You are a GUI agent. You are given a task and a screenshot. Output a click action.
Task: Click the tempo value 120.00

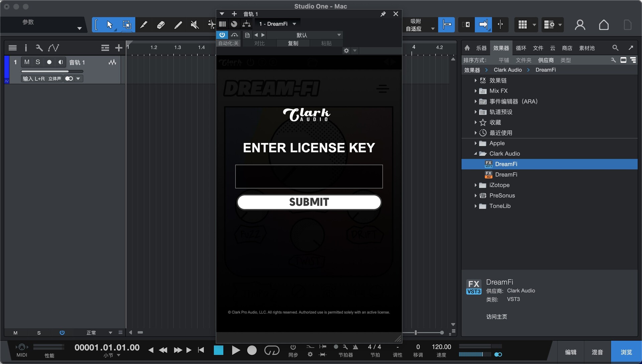coord(441,347)
